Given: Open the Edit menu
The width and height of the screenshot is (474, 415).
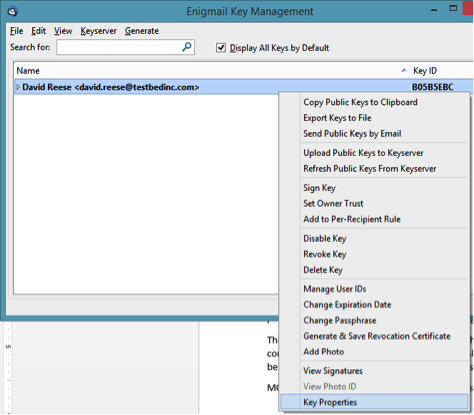Looking at the screenshot, I should point(38,31).
